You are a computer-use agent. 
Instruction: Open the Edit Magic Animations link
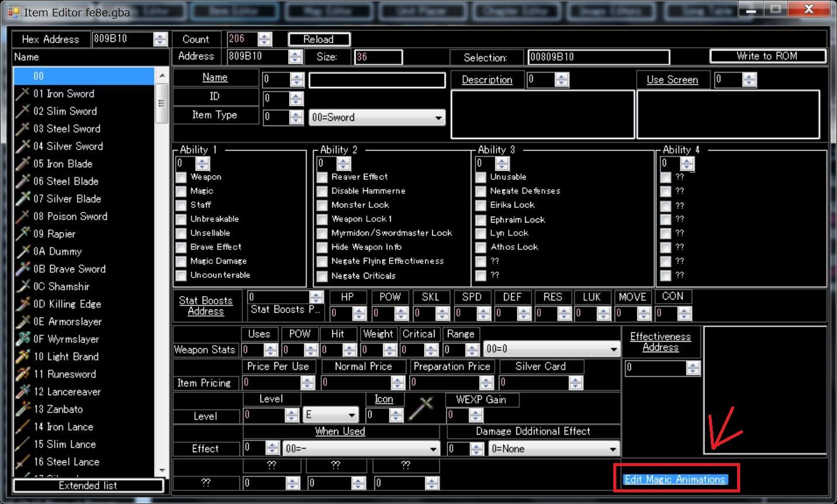click(675, 479)
